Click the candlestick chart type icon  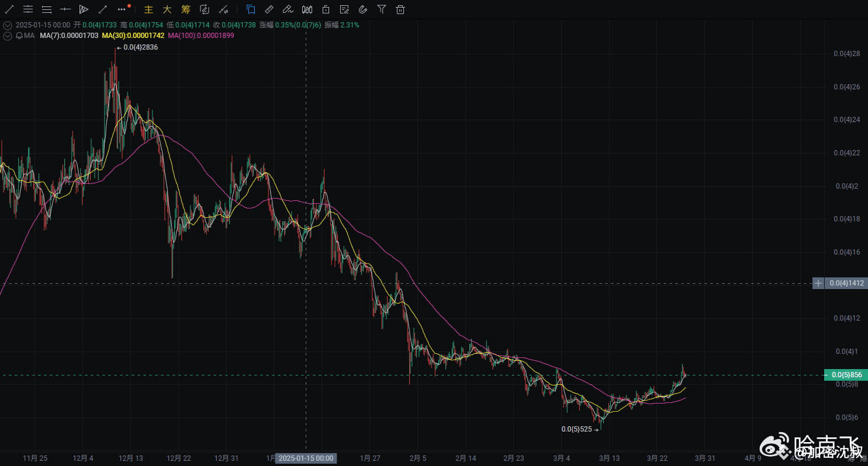[307, 9]
